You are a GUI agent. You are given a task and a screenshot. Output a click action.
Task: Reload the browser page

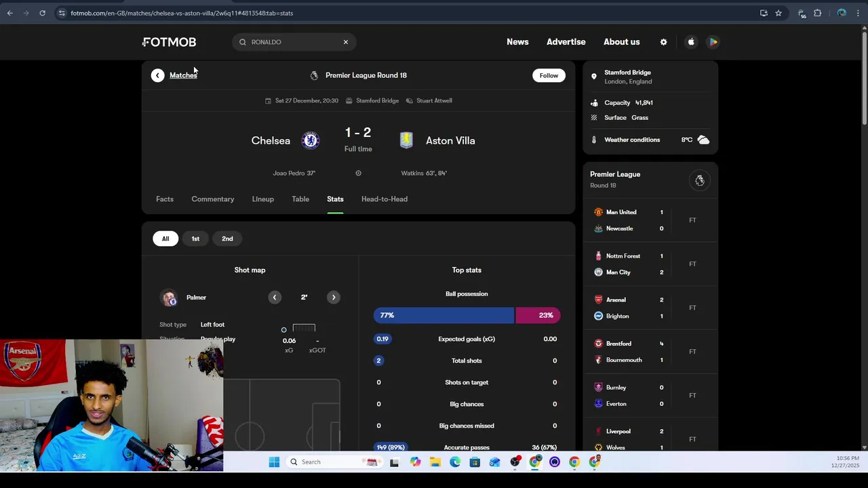(x=42, y=13)
